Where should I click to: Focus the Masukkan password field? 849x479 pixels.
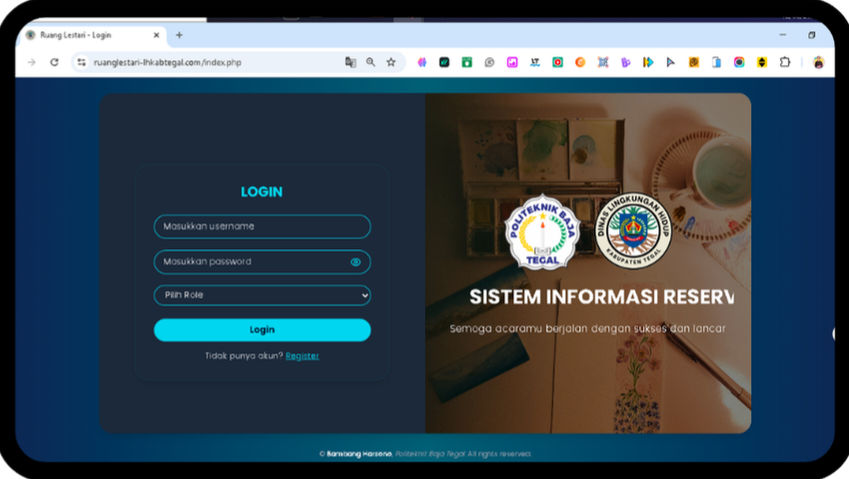pos(262,261)
